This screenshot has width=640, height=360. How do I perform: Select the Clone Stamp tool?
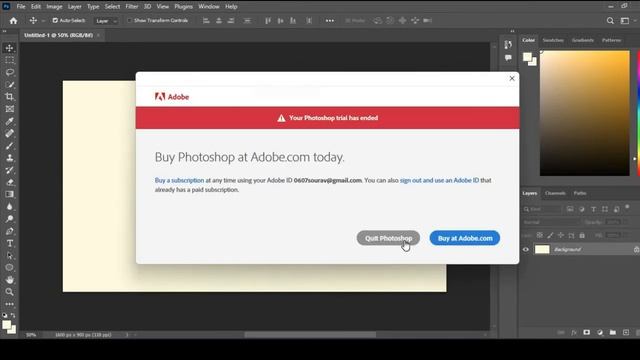click(x=9, y=158)
